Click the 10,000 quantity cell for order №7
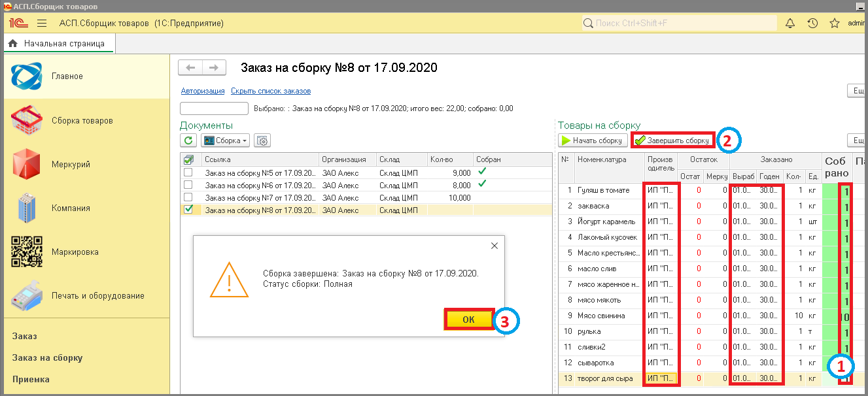This screenshot has width=868, height=396. pos(450,197)
